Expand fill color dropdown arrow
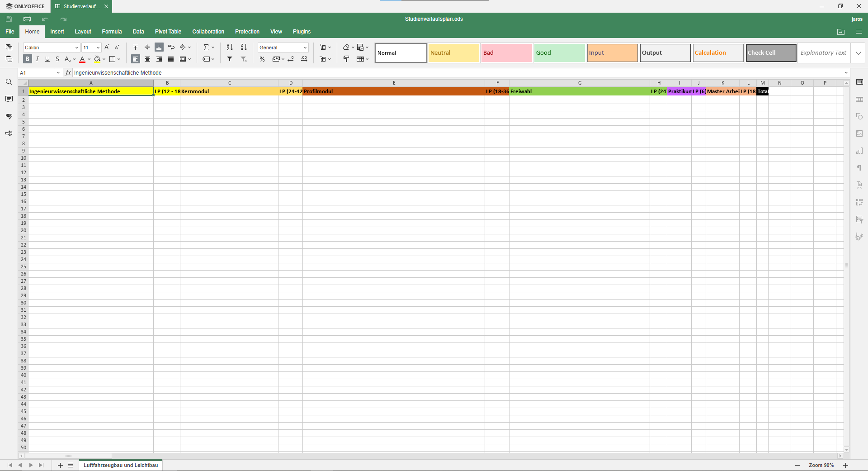Screen dimensions: 868x471 click(x=104, y=59)
